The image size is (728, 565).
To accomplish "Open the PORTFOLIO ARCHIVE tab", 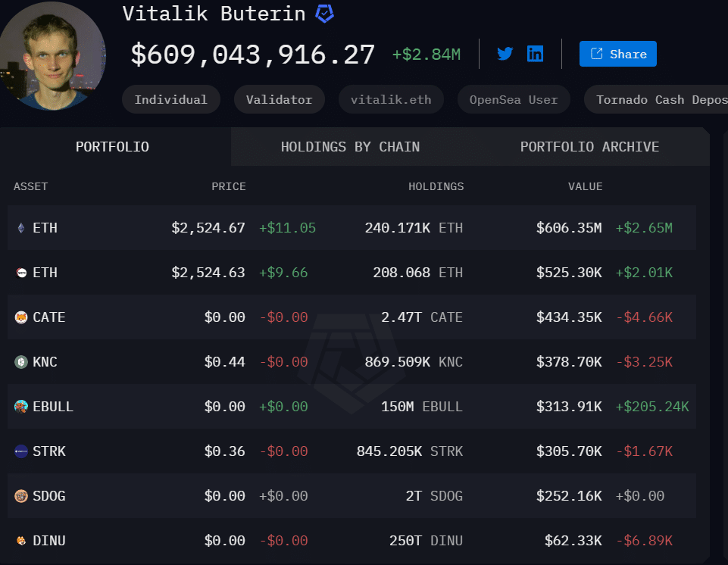I will click(x=589, y=147).
